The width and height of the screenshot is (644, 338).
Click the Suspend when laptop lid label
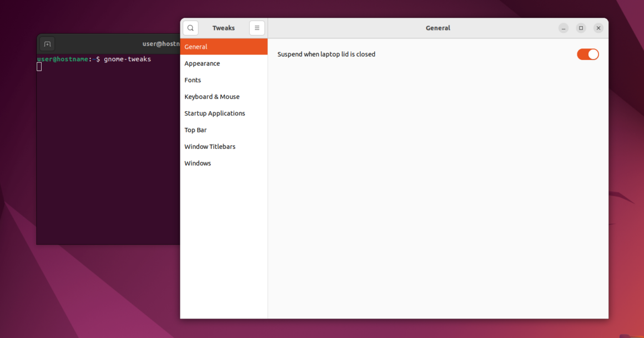[x=326, y=54]
